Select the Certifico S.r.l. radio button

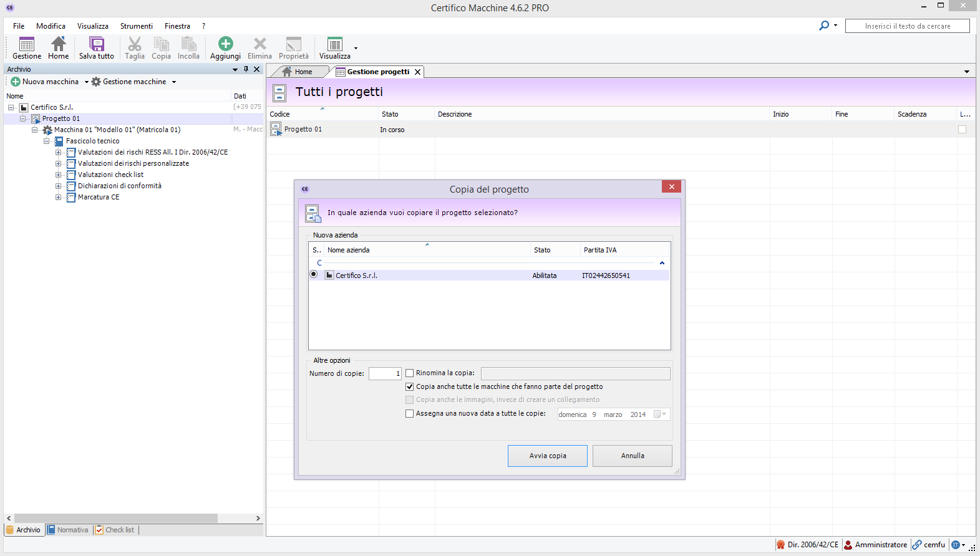click(314, 274)
